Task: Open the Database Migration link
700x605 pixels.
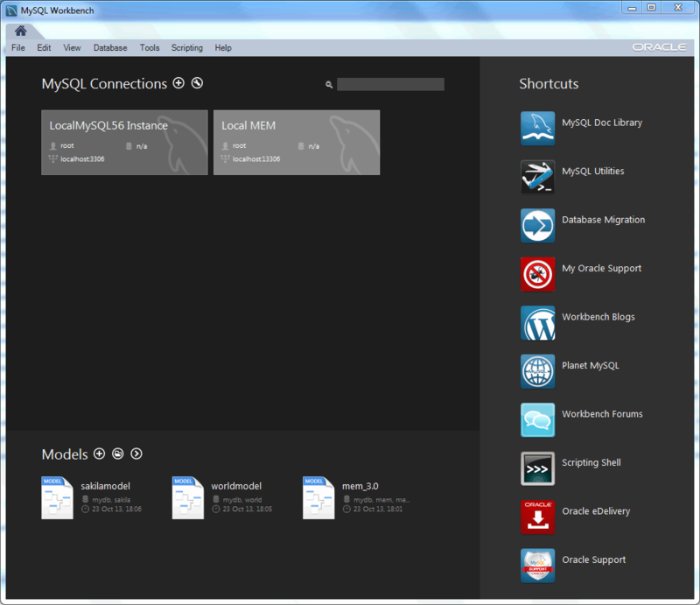Action: coord(603,220)
